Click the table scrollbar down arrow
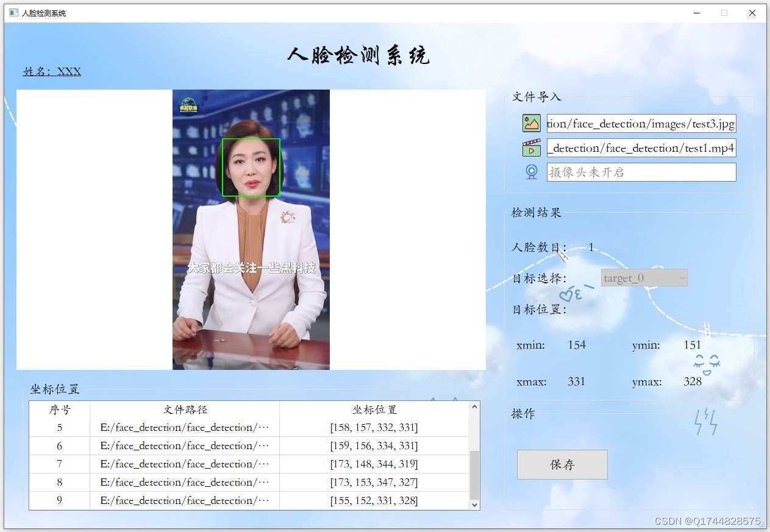The width and height of the screenshot is (770, 532). point(474,505)
